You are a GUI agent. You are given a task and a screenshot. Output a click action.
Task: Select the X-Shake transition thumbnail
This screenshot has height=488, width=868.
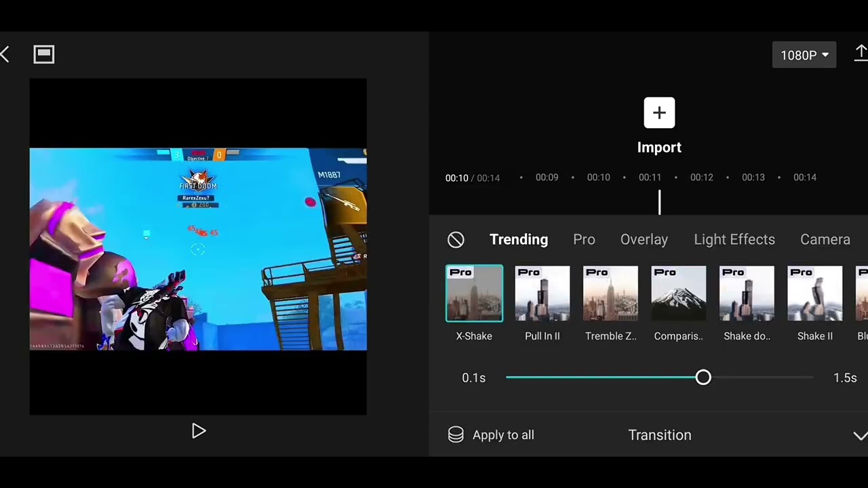point(474,293)
